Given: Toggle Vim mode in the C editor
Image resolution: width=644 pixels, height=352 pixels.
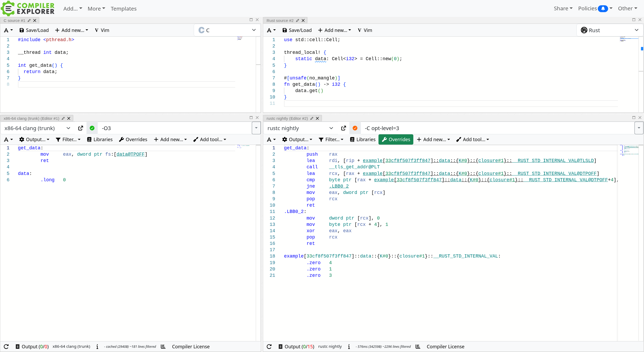Looking at the screenshot, I should tap(102, 30).
